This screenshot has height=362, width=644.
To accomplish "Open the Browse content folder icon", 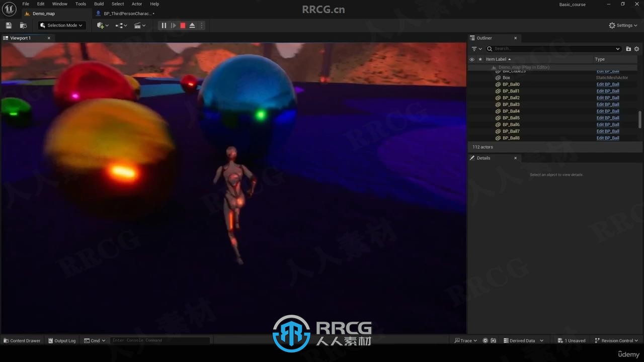I will pos(23,25).
